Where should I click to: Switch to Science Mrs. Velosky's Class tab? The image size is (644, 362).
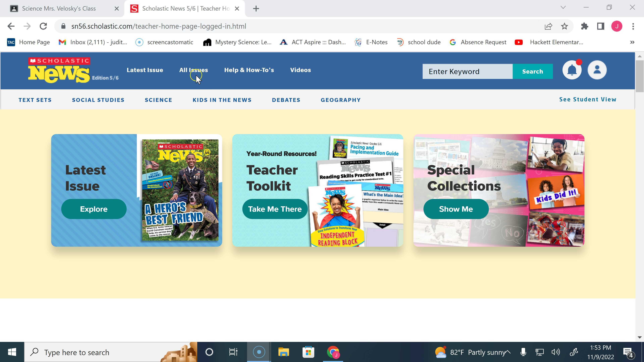pyautogui.click(x=59, y=9)
